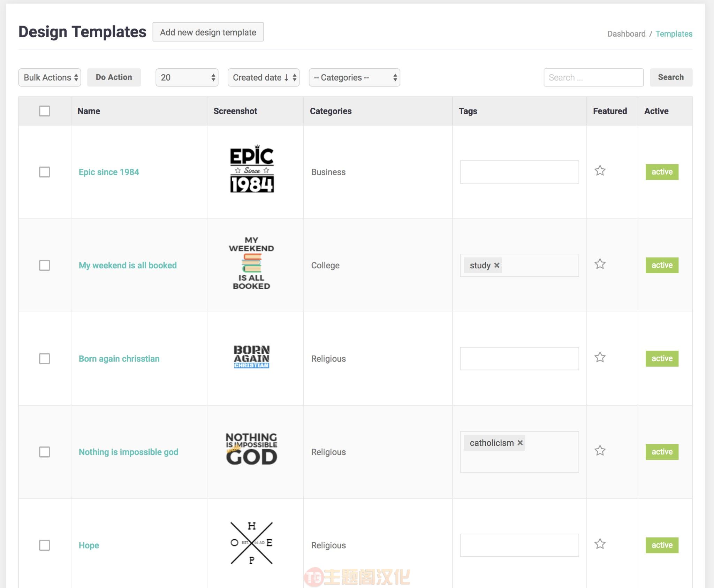Click the featured star in Hope row
This screenshot has height=588, width=714.
click(600, 544)
